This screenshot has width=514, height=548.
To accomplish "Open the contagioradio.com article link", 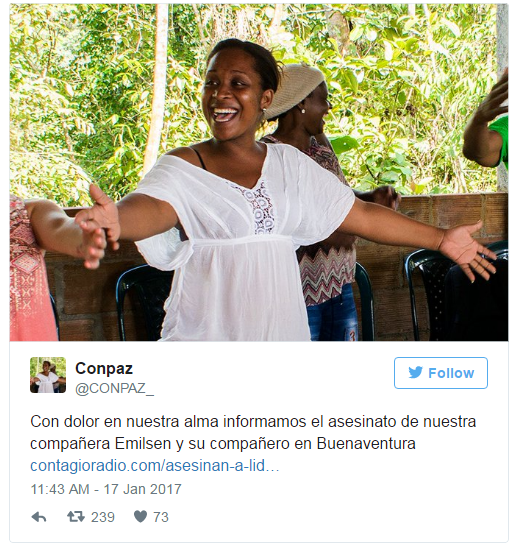I will click(155, 466).
